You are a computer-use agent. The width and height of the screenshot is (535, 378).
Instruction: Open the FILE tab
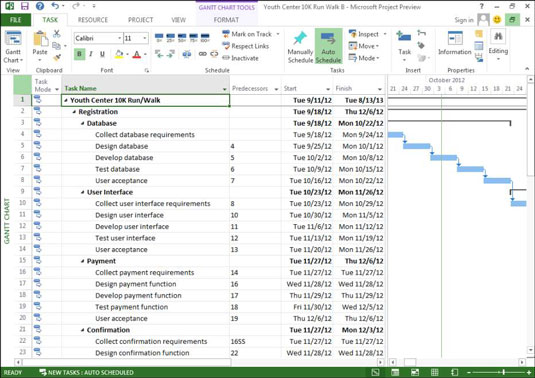pyautogui.click(x=16, y=20)
